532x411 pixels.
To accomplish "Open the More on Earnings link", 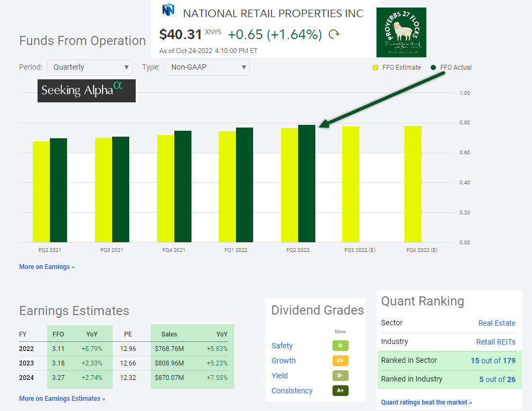I will coord(47,267).
